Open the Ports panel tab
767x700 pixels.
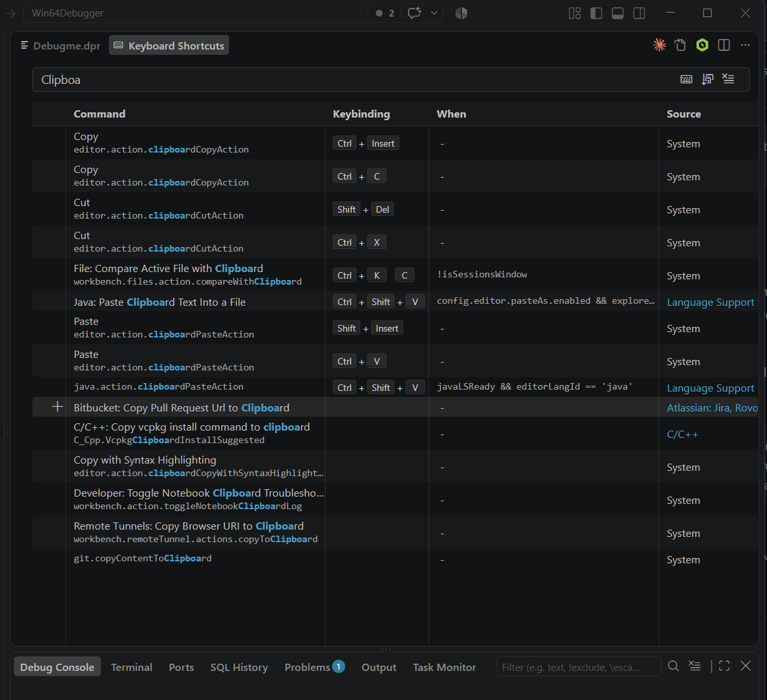tap(181, 667)
